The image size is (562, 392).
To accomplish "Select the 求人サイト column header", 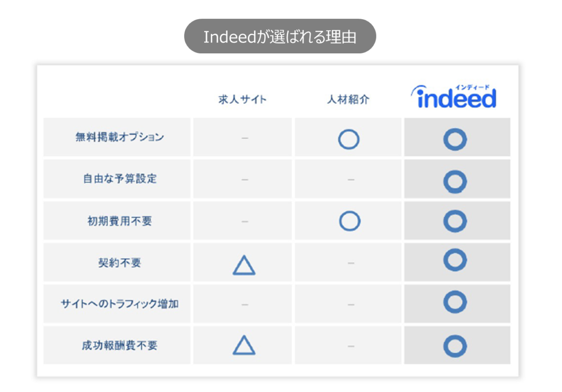I will 242,100.
